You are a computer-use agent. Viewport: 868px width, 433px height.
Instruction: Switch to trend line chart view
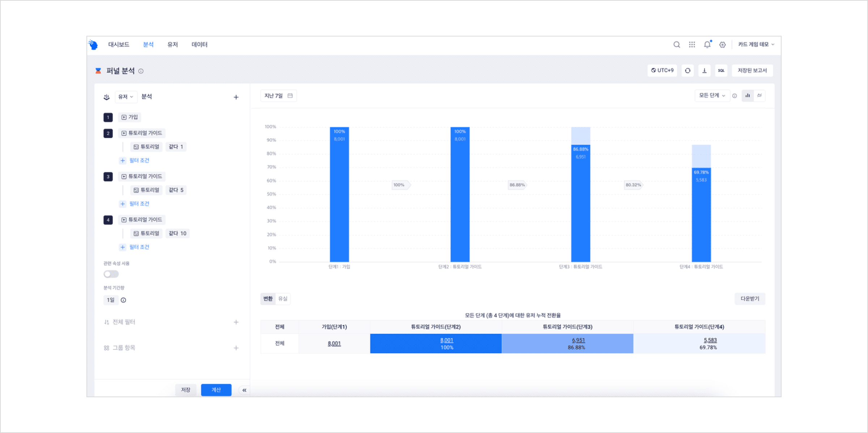759,95
